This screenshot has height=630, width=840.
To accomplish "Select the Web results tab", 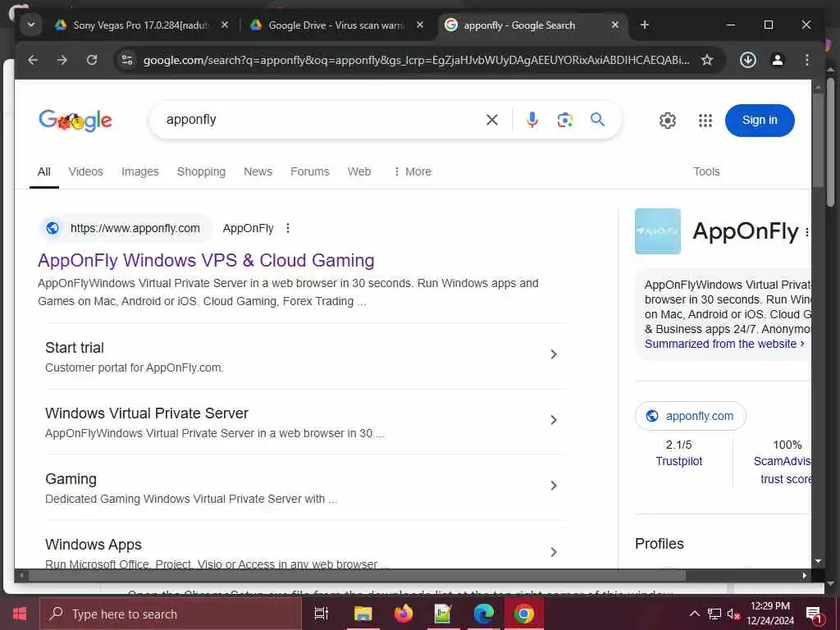I will (x=359, y=171).
